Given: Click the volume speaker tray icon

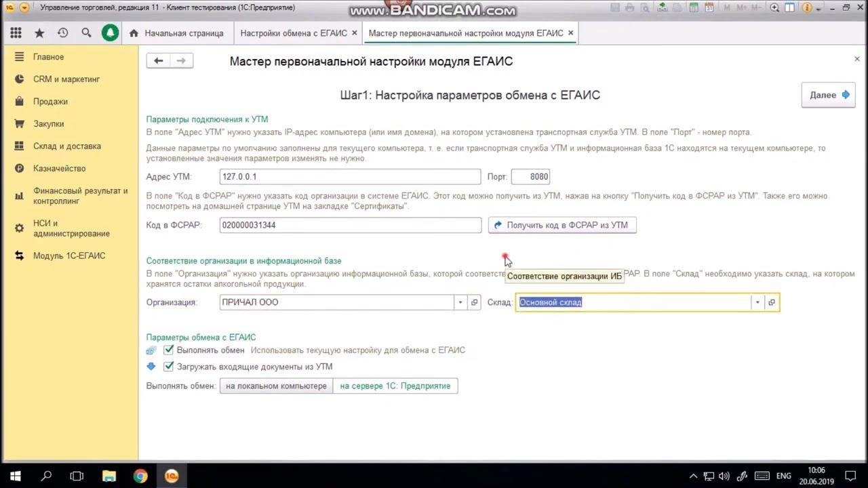Looking at the screenshot, I should tap(724, 476).
